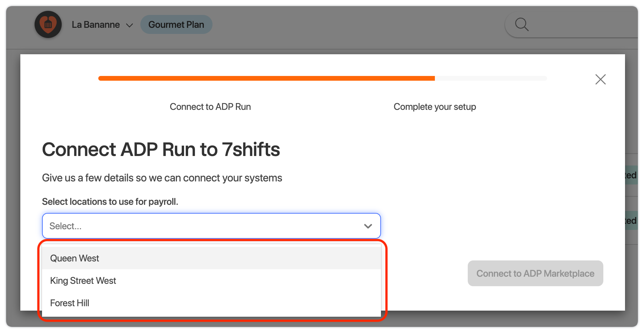
Task: Choose Queen West from the list
Action: point(212,258)
